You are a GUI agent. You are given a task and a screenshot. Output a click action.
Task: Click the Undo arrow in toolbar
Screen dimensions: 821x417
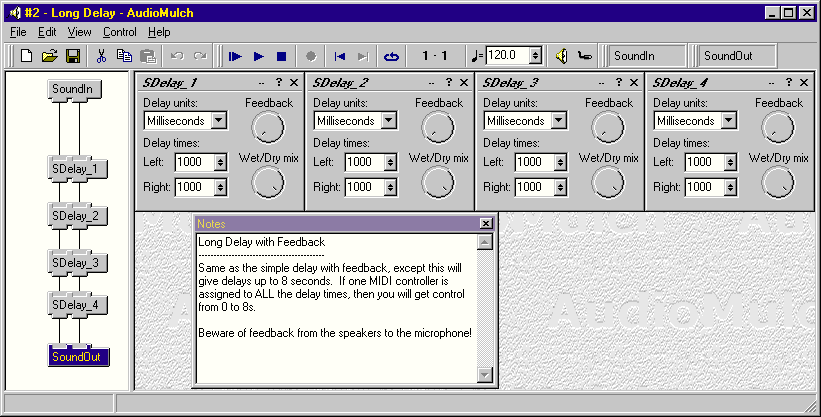coord(177,56)
